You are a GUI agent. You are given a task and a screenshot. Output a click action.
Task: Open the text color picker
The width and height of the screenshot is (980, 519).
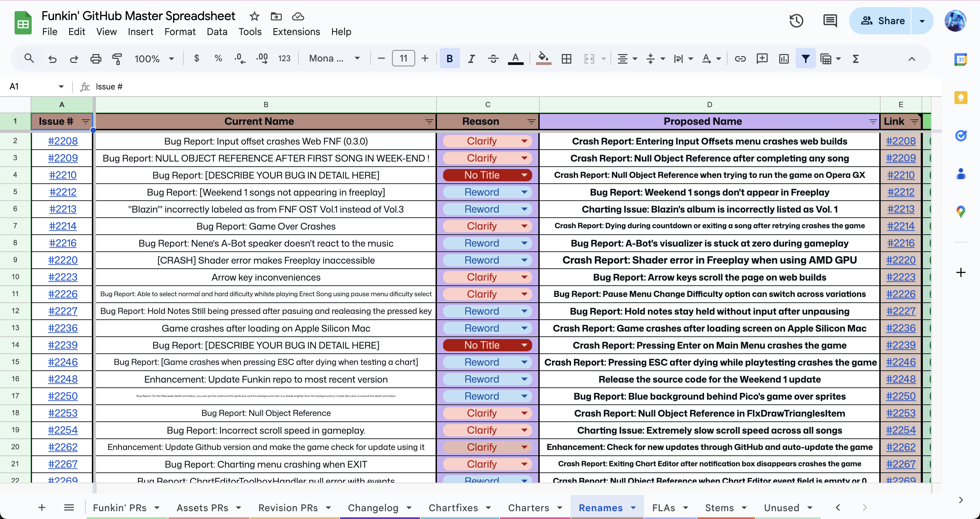point(516,58)
